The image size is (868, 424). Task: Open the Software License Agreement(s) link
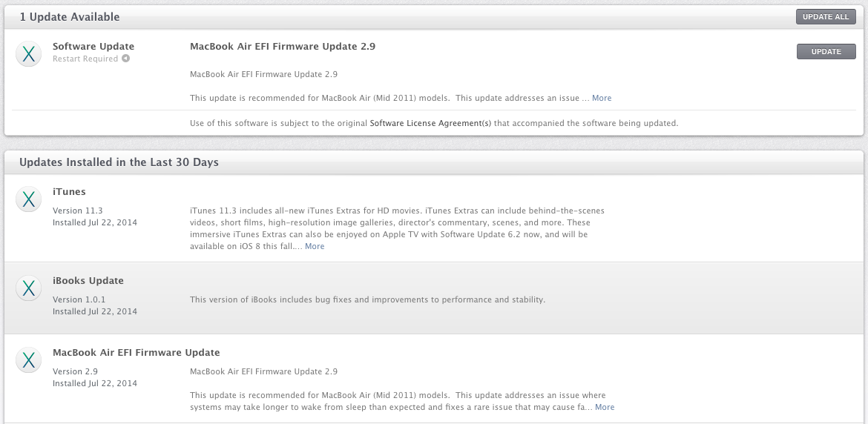(x=430, y=123)
